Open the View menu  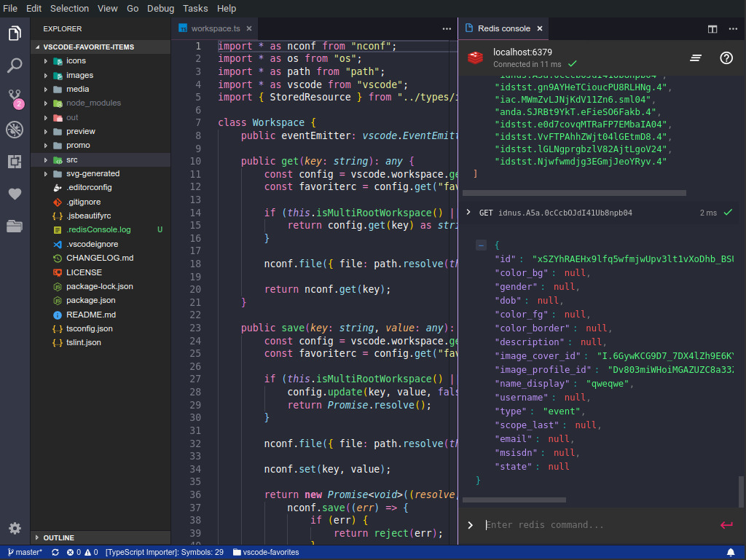point(108,9)
